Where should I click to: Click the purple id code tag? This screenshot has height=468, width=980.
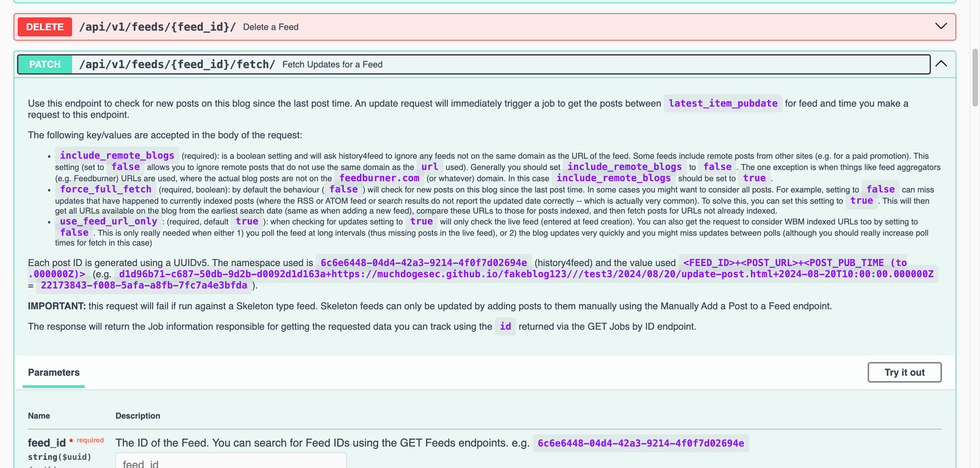coord(505,326)
